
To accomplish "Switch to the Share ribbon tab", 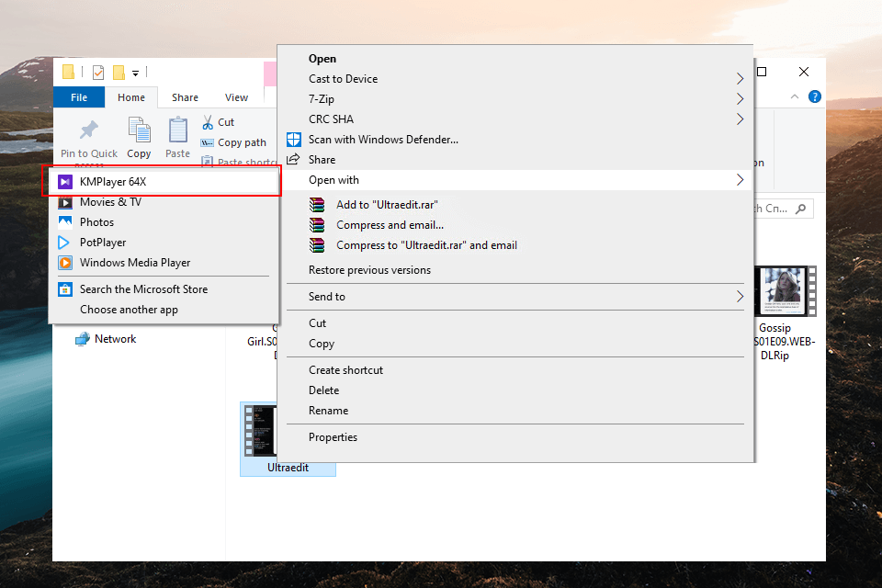I will click(x=185, y=97).
